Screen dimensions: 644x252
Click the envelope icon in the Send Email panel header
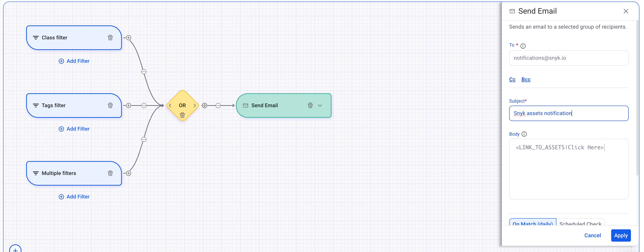(x=512, y=11)
